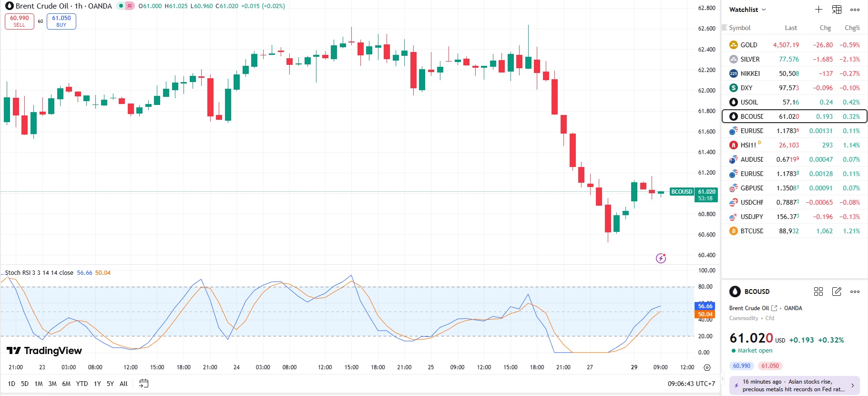Open the watchlist more options menu

click(x=855, y=10)
